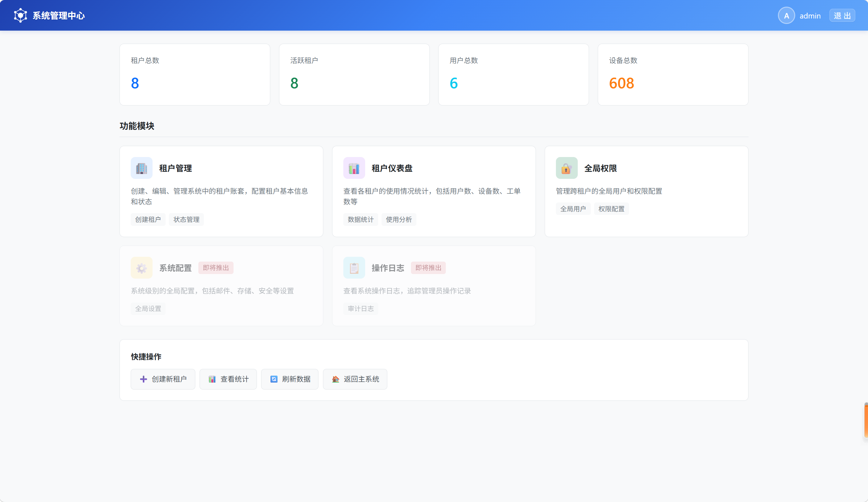The width and height of the screenshot is (868, 502).
Task: Open the 全局权限 module title
Action: 601,168
